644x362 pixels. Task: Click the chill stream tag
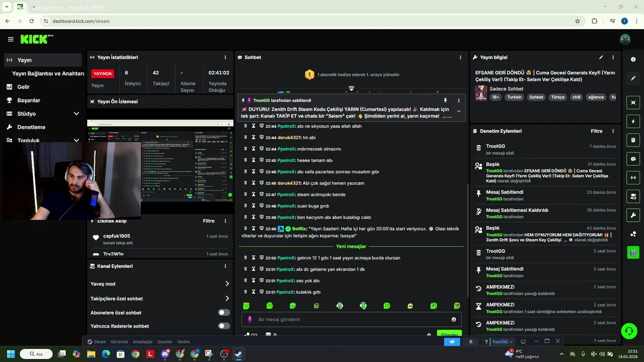[x=576, y=97]
